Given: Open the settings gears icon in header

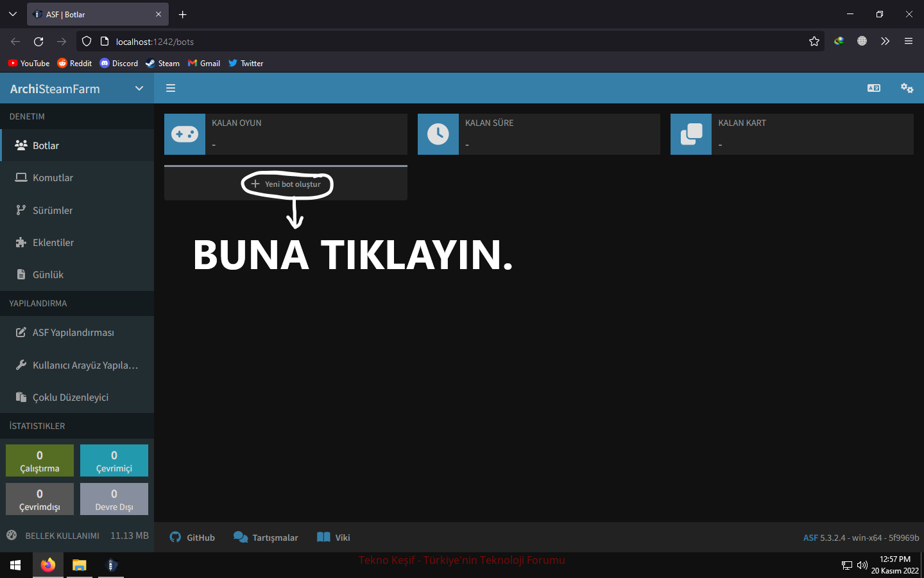Looking at the screenshot, I should tap(907, 88).
